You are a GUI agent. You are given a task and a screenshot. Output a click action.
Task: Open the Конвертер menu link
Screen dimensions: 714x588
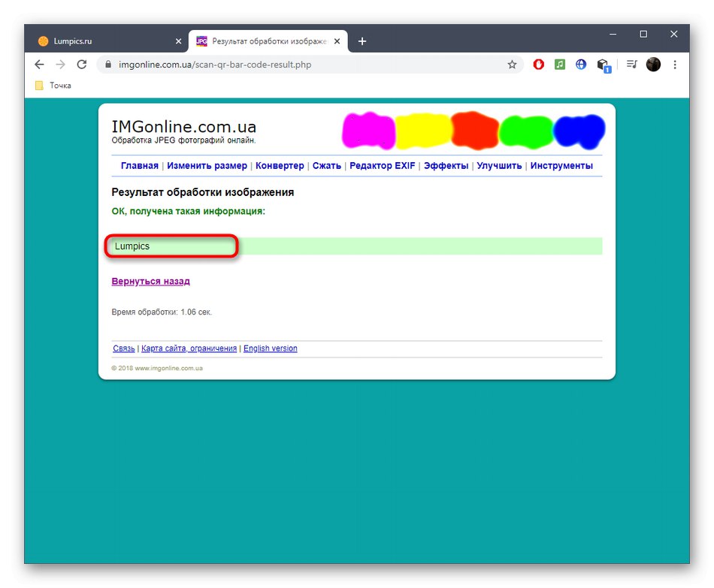(280, 166)
